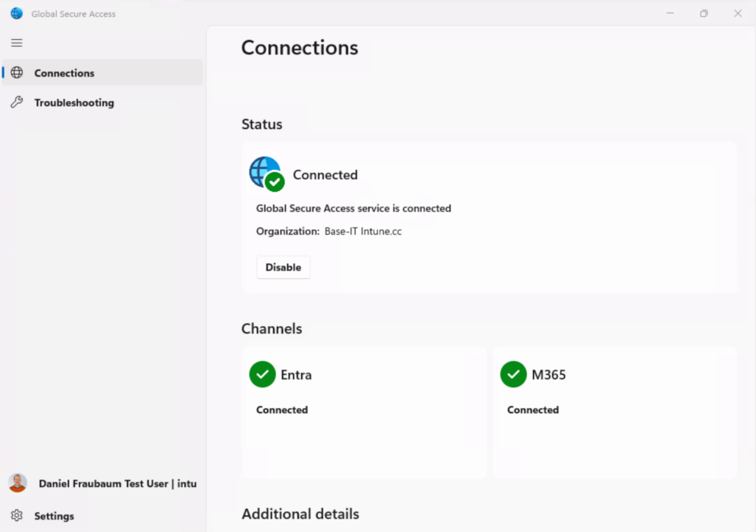The height and width of the screenshot is (532, 756).
Task: Click the globe status icon next to Connected
Action: coord(266,173)
